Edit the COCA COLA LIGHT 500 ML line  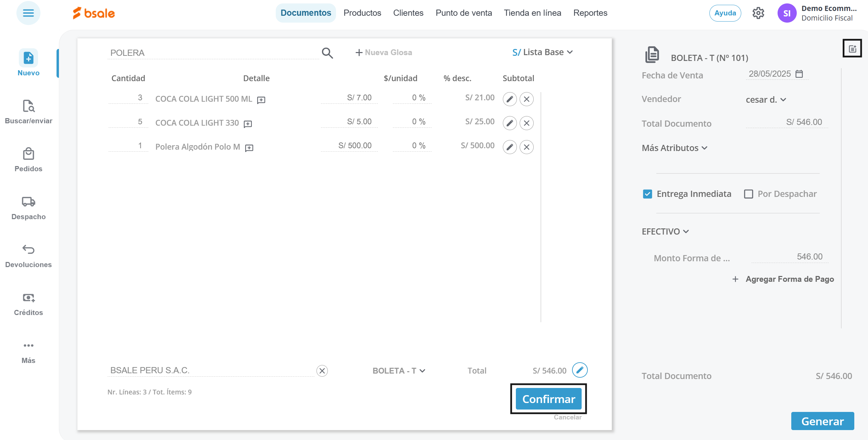[x=509, y=99]
